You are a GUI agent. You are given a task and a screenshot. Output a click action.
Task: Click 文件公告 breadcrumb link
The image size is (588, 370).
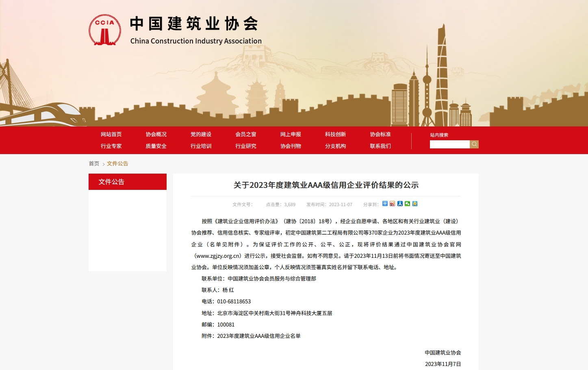pyautogui.click(x=117, y=163)
